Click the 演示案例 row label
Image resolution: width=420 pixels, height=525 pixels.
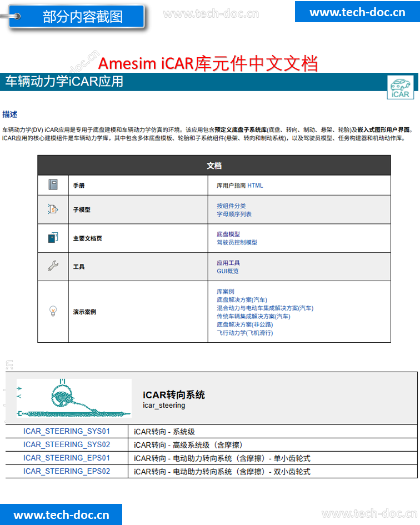pos(85,312)
